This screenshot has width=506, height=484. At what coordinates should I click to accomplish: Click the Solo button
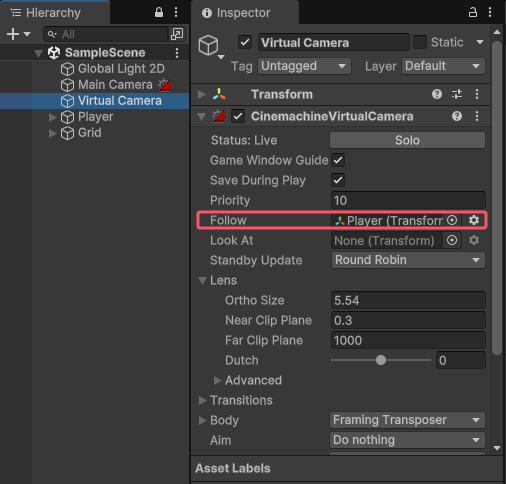[x=407, y=140]
